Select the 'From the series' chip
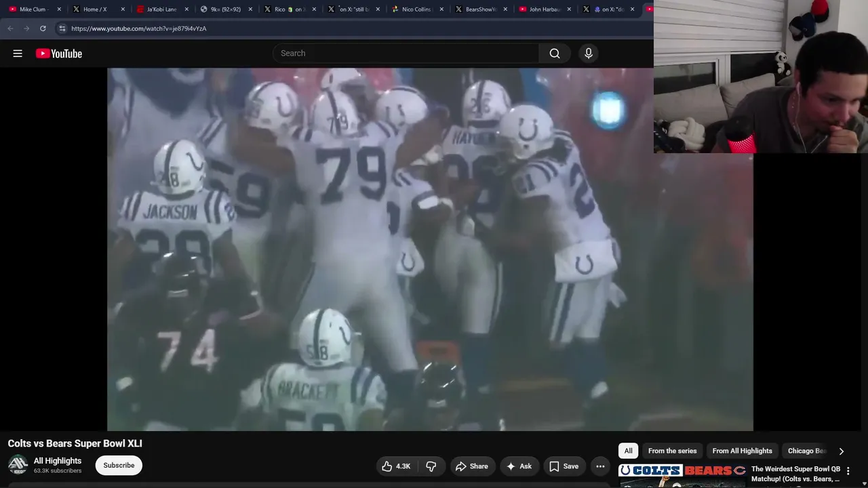 point(673,451)
